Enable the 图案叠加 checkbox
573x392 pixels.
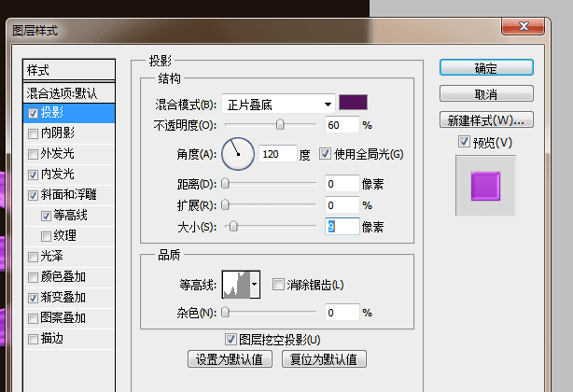click(x=33, y=318)
